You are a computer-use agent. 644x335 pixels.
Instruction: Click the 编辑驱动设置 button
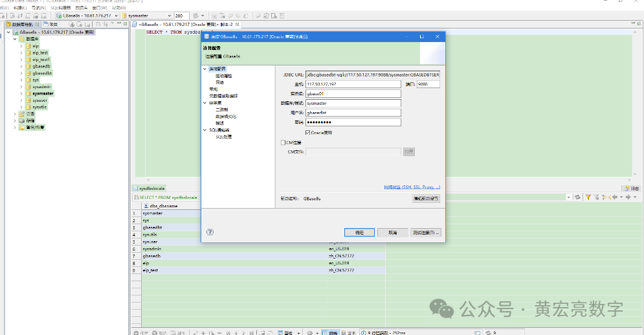tap(426, 198)
